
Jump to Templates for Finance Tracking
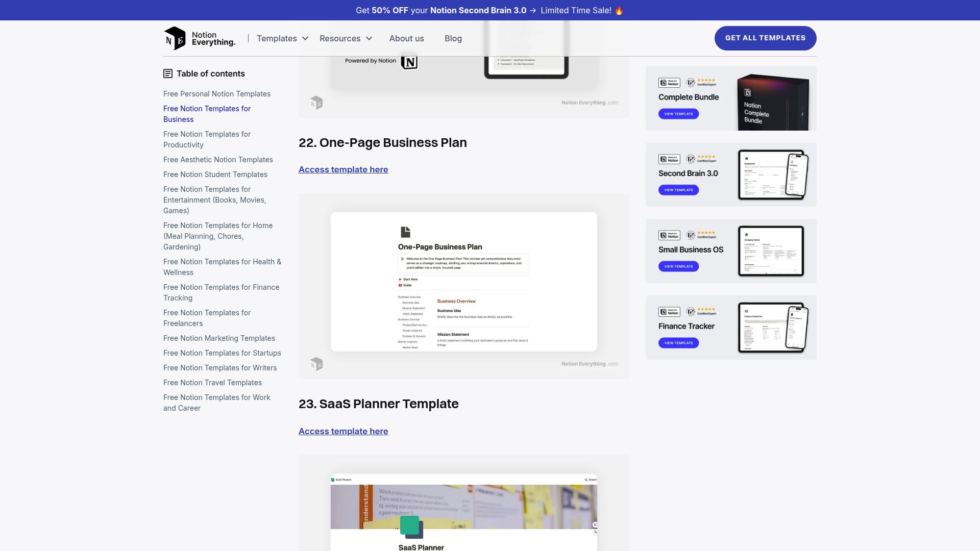coord(221,292)
